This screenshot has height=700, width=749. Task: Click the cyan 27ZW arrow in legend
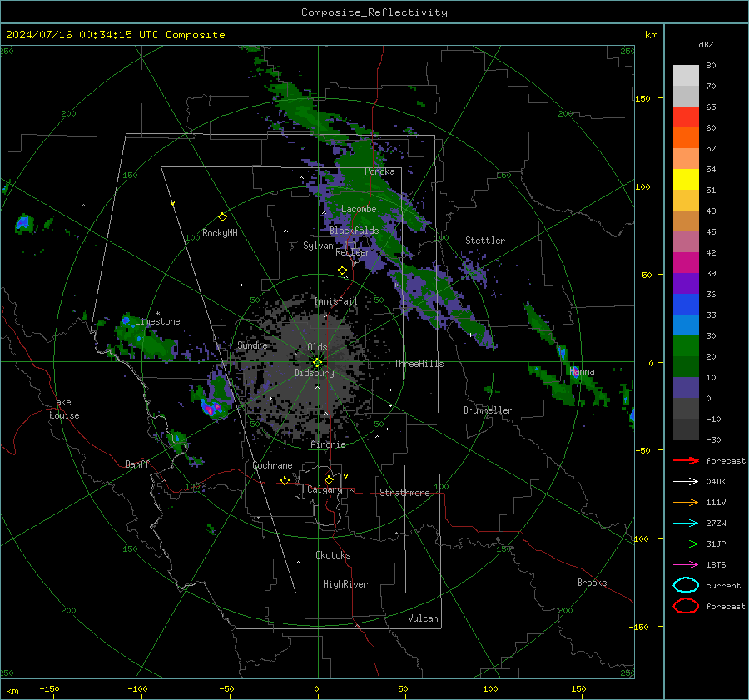686,524
